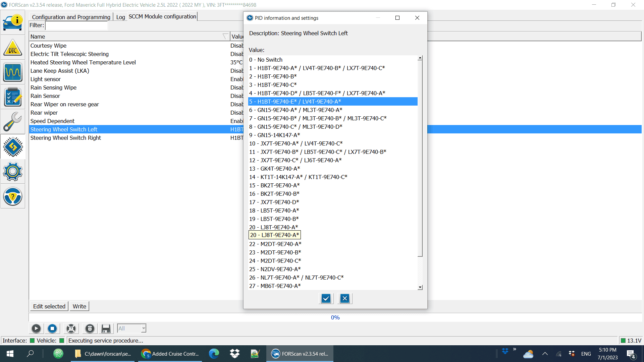Select the Rain Sensing Wipe row
The image size is (644, 362).
[x=136, y=87]
